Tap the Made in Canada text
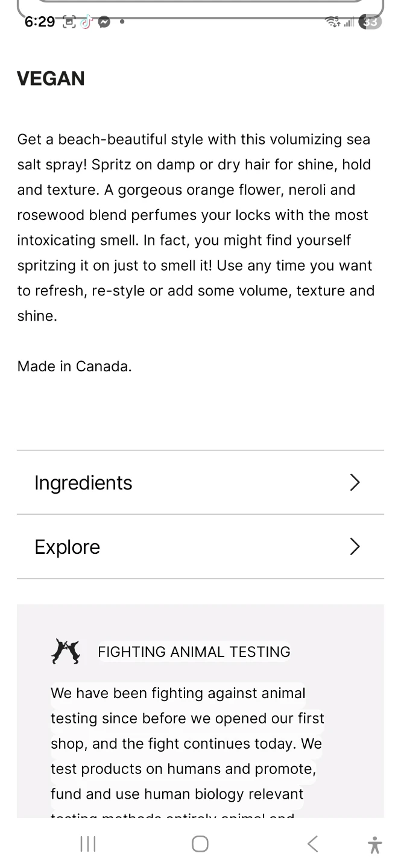 click(x=74, y=366)
